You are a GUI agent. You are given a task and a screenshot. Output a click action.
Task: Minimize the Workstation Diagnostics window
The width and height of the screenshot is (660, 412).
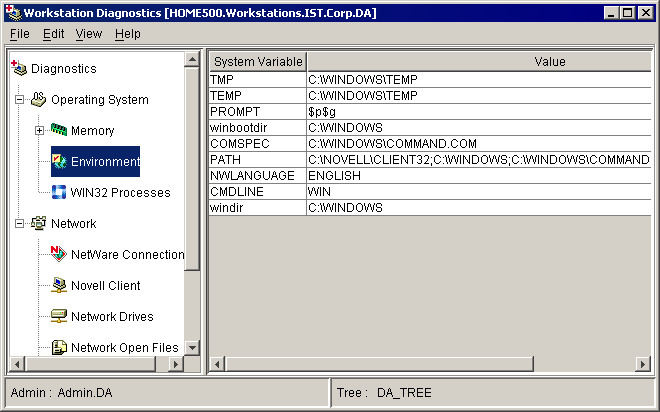[611, 13]
